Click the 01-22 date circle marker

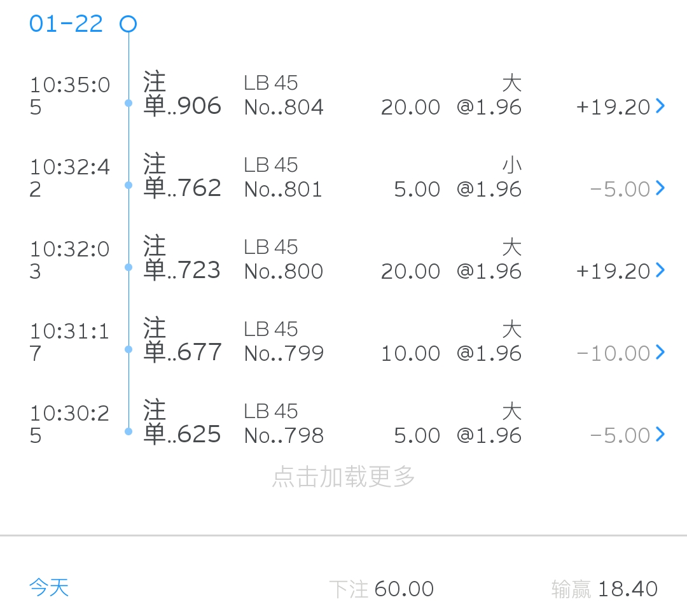click(x=128, y=24)
